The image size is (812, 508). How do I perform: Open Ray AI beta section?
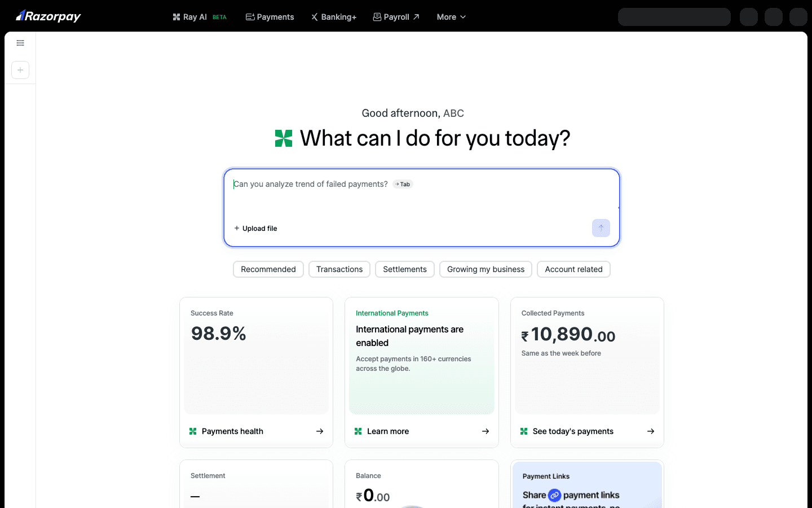[200, 17]
